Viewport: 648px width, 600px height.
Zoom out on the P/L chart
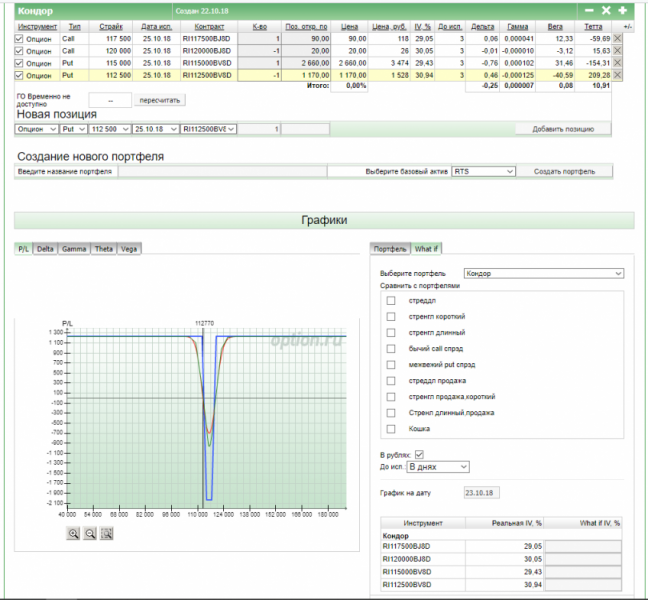90,533
